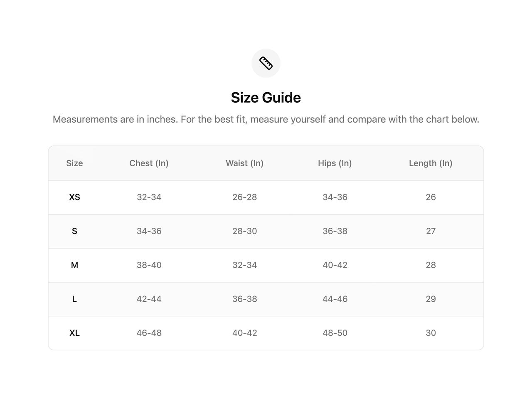Click the S waist value 28-30
Screen dimensions: 532x399
point(244,231)
